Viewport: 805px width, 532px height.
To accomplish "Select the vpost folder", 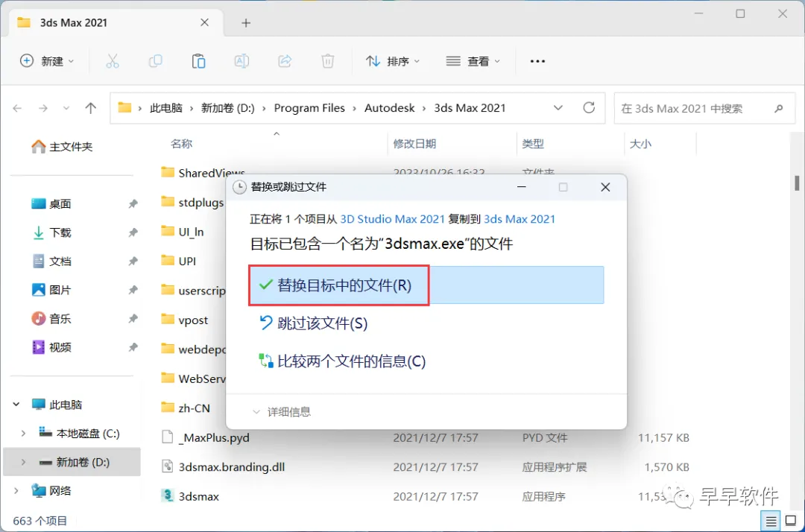I will click(x=185, y=320).
